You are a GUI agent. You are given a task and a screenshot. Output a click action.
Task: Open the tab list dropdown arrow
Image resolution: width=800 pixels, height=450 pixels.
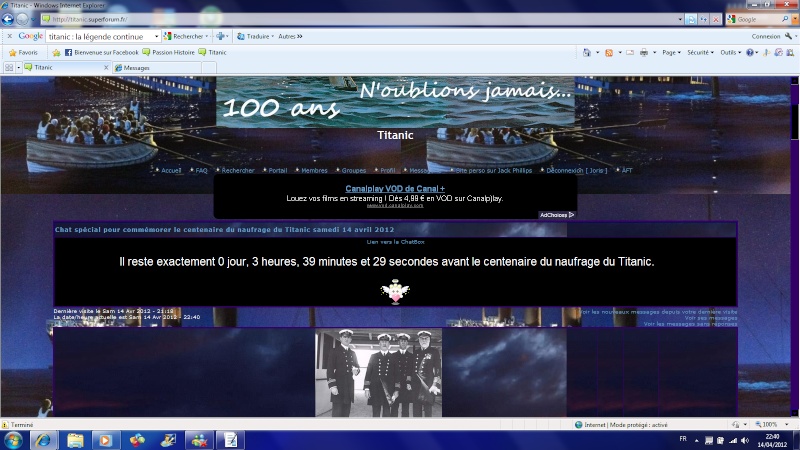coord(18,67)
